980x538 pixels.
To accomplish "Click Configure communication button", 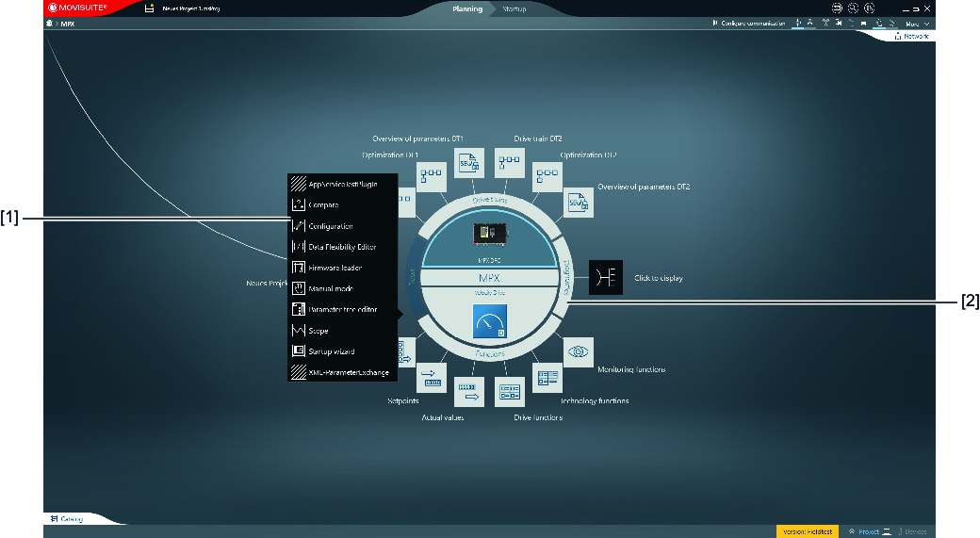I will tap(751, 24).
